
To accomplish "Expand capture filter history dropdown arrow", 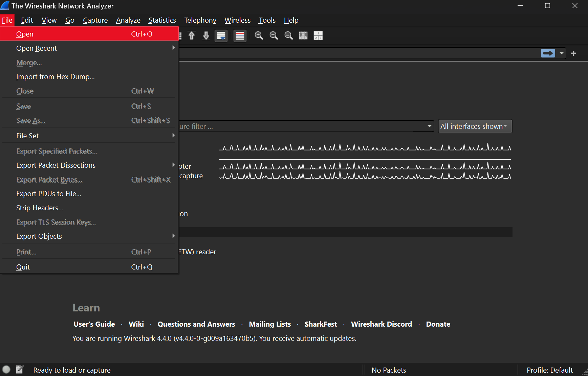I will coord(429,126).
